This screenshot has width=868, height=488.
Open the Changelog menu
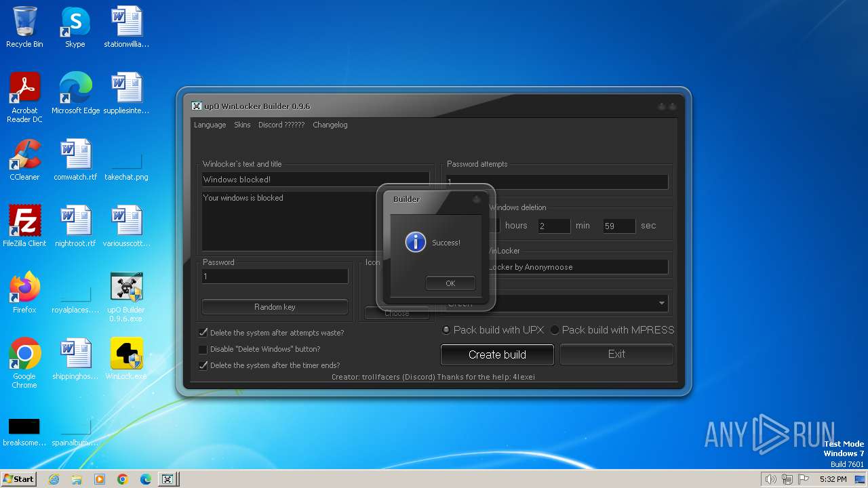click(330, 125)
